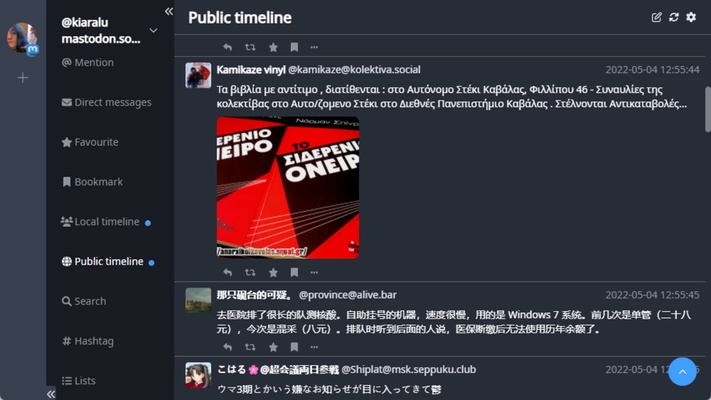Open the Local timeline menu item
This screenshot has height=400, width=711.
point(107,222)
